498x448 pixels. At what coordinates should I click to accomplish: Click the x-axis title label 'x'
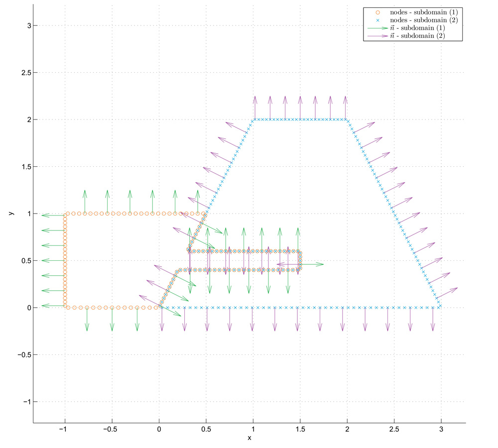click(x=249, y=438)
